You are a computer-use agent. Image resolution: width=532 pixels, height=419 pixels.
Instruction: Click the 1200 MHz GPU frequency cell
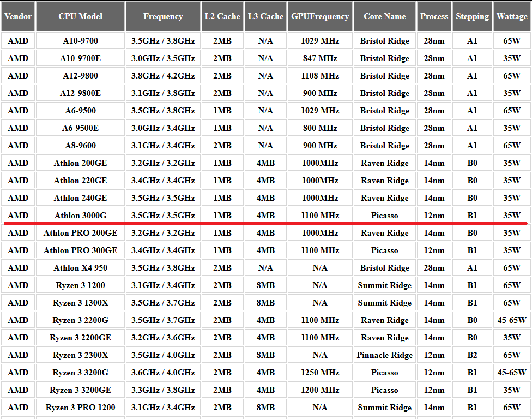click(320, 390)
